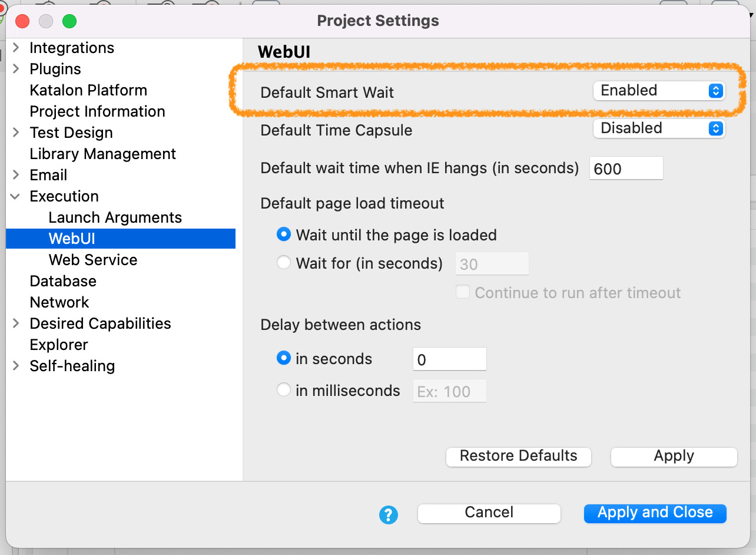Go to Web Service settings
Image resolution: width=756 pixels, height=555 pixels.
(x=93, y=260)
